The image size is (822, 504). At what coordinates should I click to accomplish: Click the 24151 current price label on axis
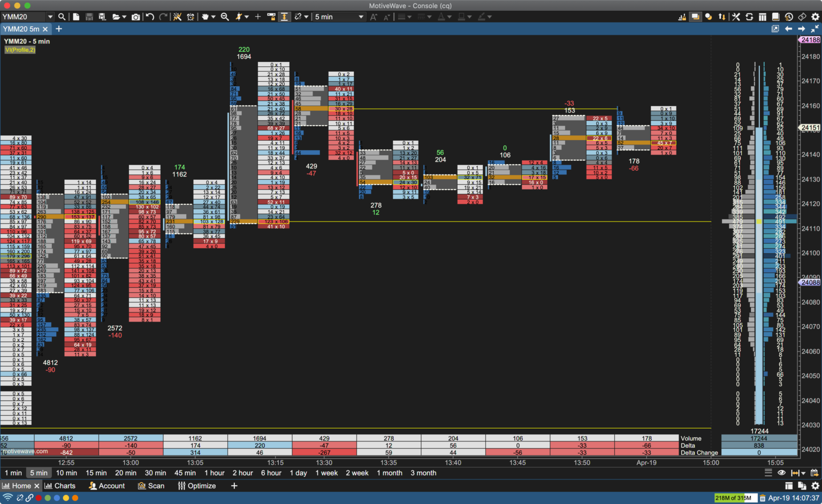(810, 127)
